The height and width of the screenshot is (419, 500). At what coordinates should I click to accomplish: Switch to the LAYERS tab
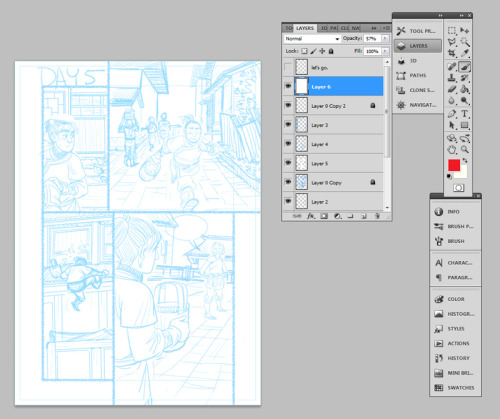pos(305,28)
